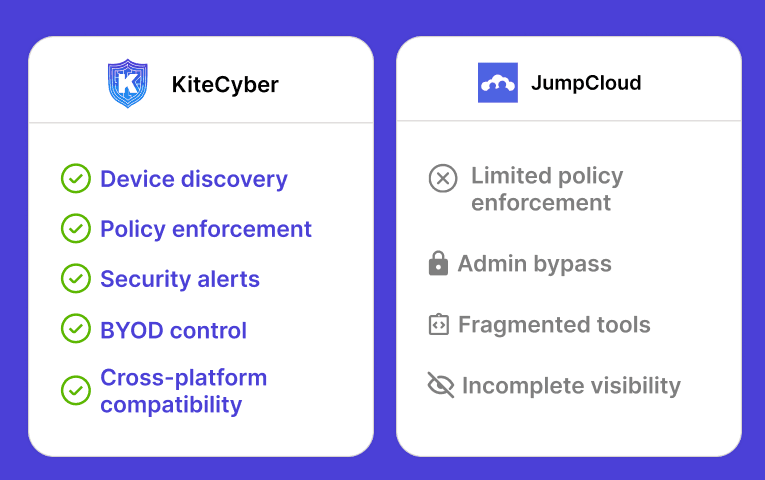Click the Security alerts text
765x480 pixels.
click(x=180, y=279)
